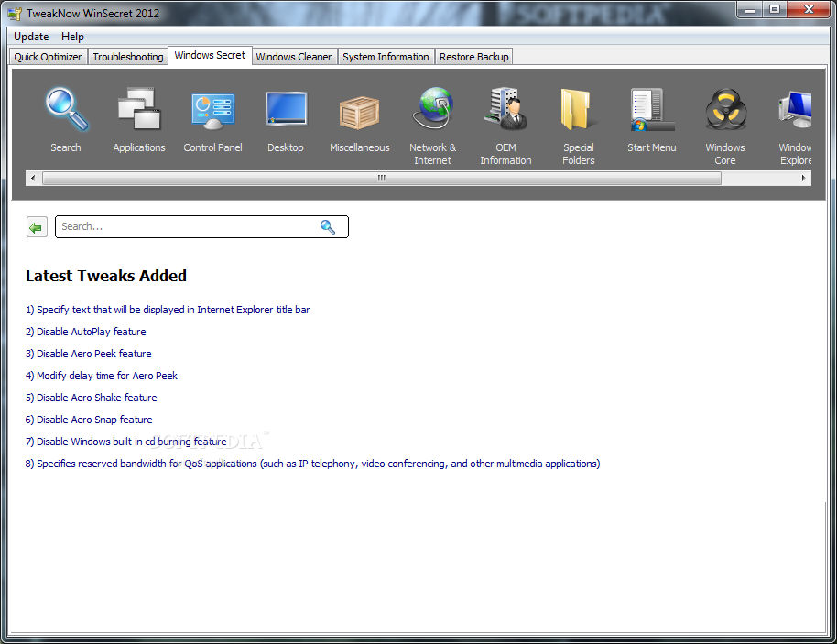Open the Start Menu category icon
The image size is (837, 644).
[652, 109]
